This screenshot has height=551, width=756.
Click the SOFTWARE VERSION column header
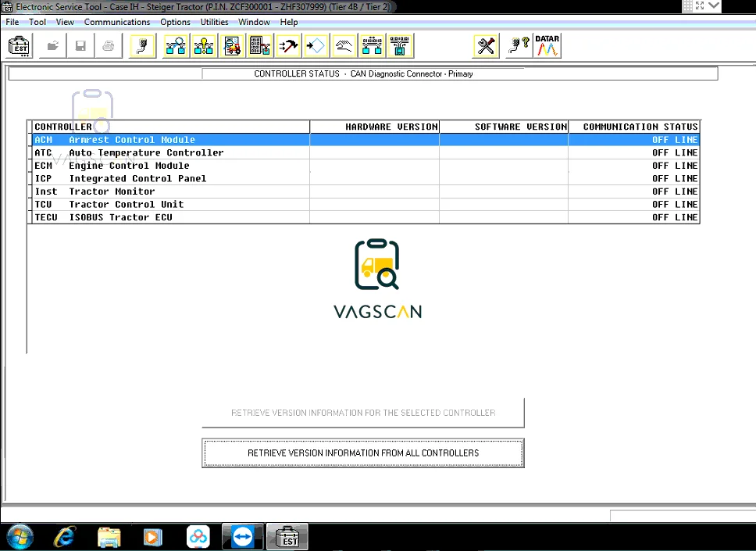click(504, 127)
